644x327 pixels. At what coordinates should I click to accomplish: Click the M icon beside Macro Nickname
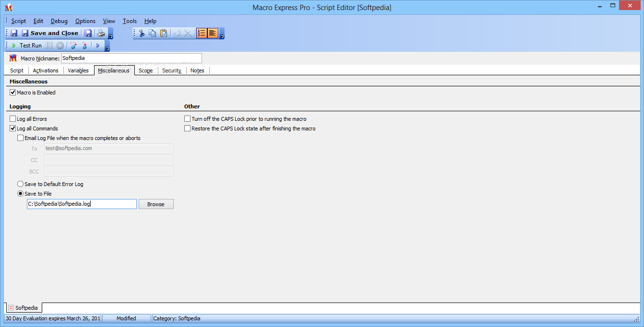tap(13, 58)
